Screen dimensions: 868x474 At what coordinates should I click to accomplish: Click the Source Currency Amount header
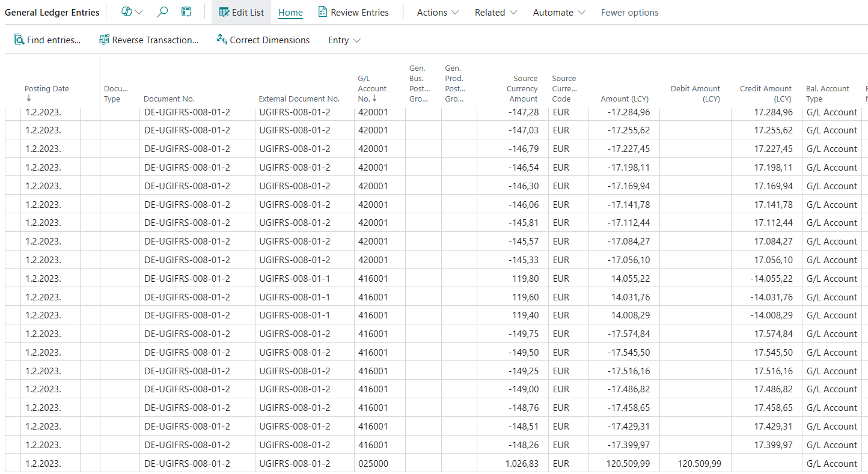(x=522, y=88)
